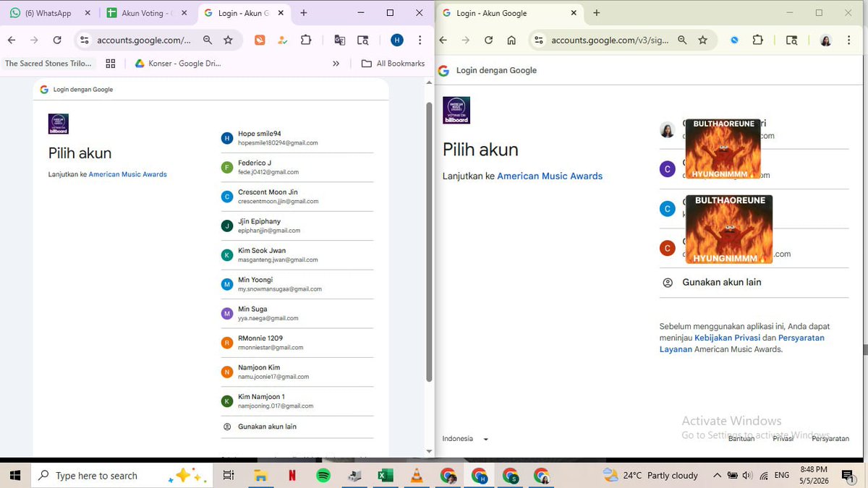This screenshot has height=488, width=868.
Task: Open new tab in right Chrome window
Action: tap(597, 13)
